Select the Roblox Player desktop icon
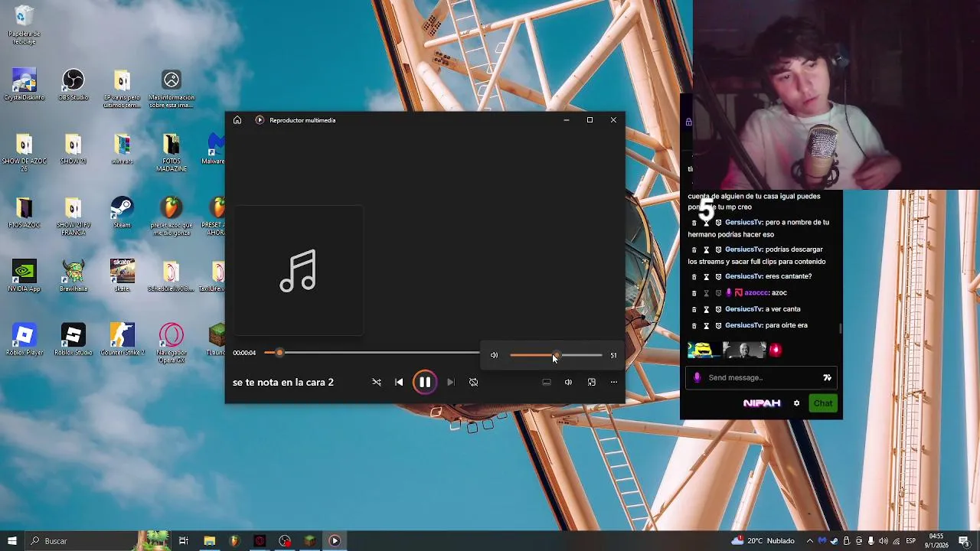This screenshot has width=980, height=551. click(x=24, y=340)
